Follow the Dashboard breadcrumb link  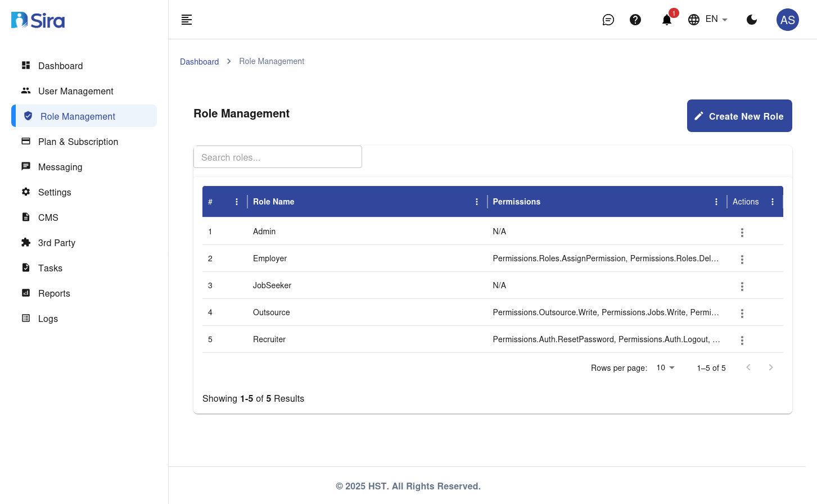coord(199,61)
